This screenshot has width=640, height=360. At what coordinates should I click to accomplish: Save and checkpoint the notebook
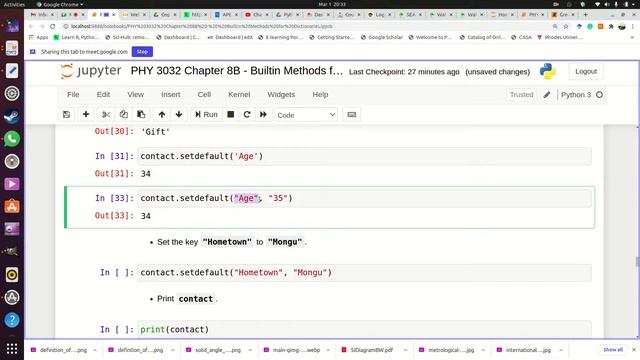[67, 115]
